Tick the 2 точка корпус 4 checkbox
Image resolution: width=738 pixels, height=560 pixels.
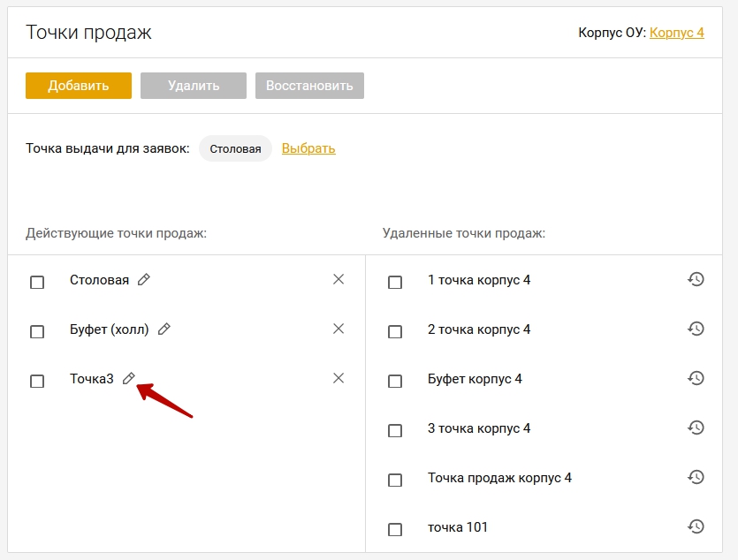(x=395, y=331)
